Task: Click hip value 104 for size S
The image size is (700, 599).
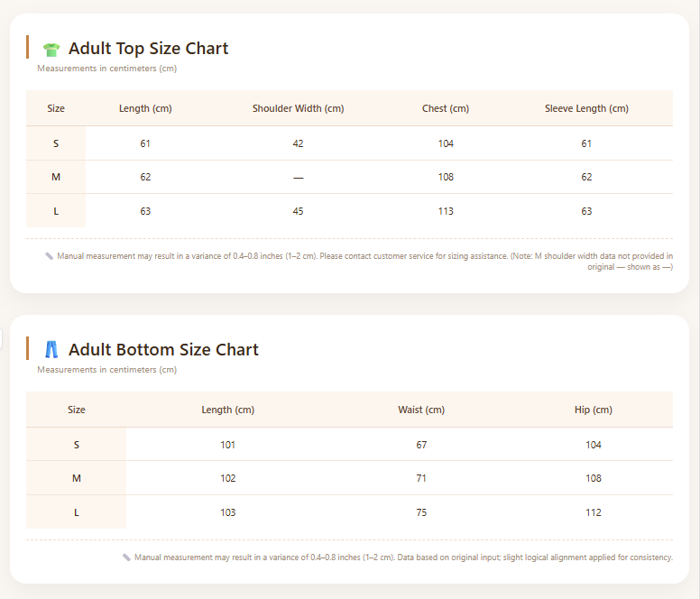Action: (594, 445)
